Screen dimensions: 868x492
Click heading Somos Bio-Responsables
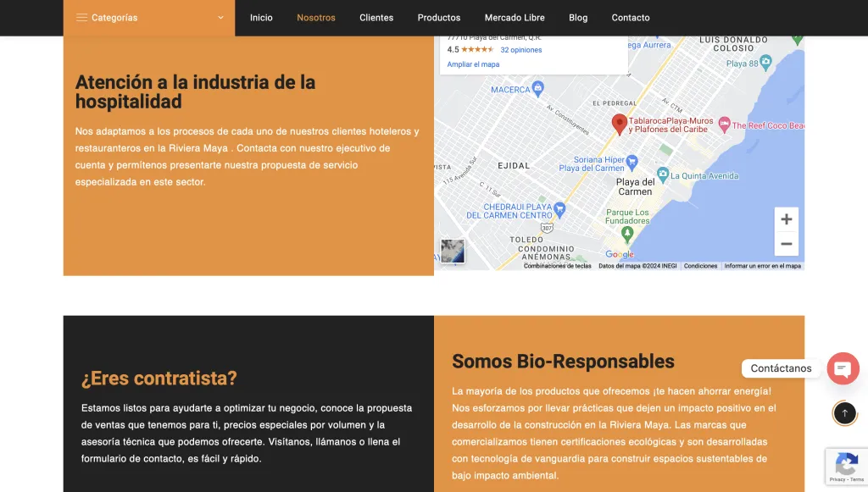point(563,362)
